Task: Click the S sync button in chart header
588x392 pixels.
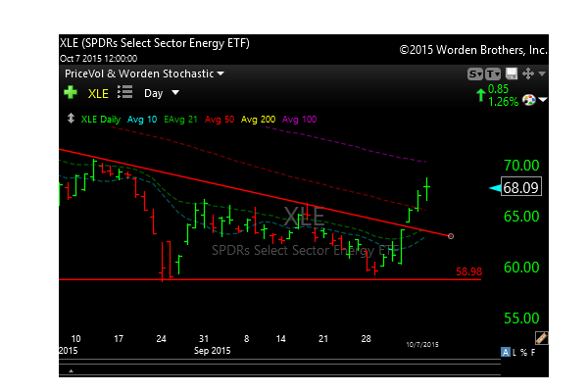Action: pyautogui.click(x=475, y=73)
